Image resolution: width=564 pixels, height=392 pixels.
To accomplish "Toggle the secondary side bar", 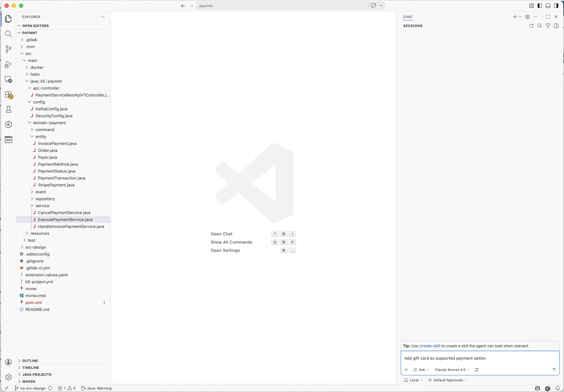I will [x=556, y=6].
